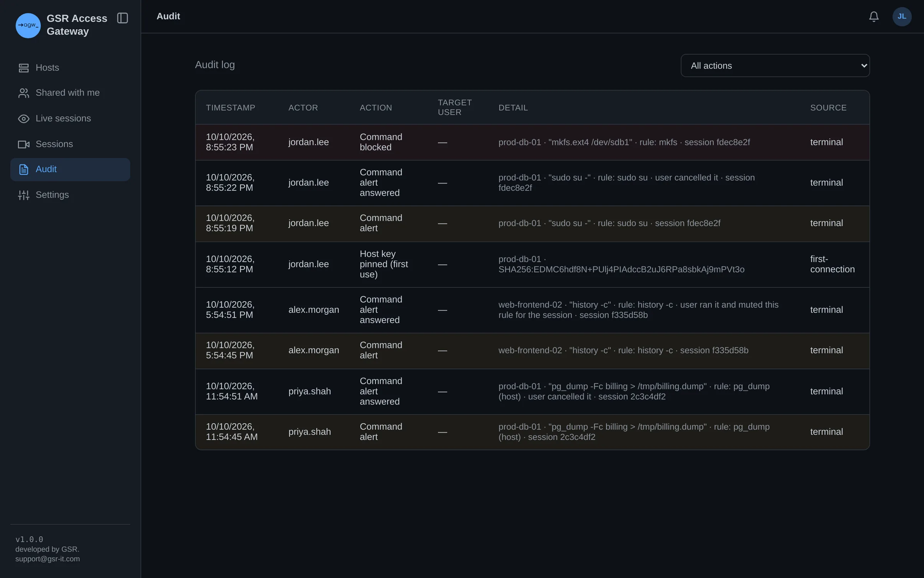Click the Hosts server icon

point(23,68)
